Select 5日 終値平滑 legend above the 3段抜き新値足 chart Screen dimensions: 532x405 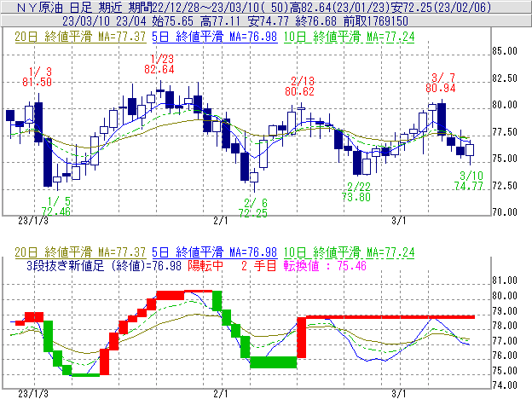(215, 252)
